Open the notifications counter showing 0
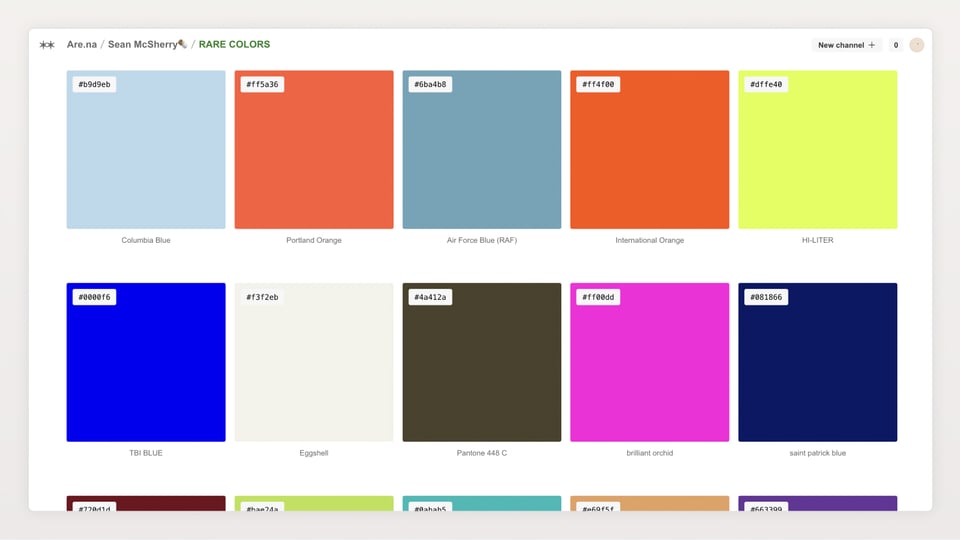This screenshot has width=960, height=540. (x=895, y=45)
